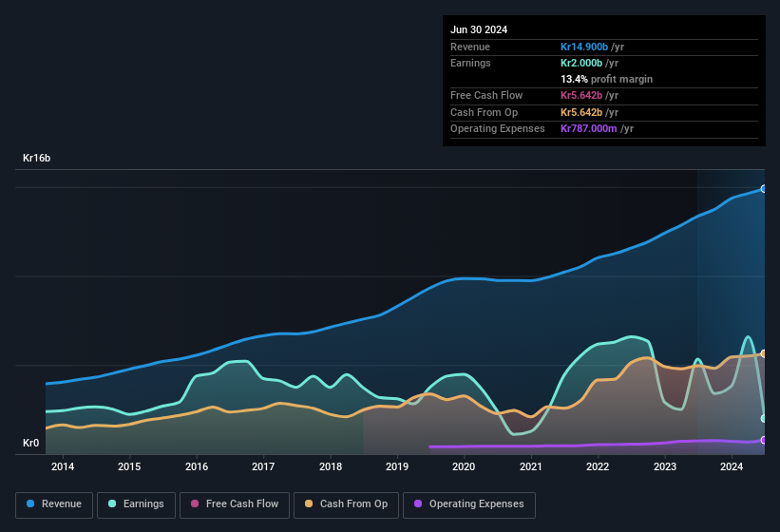Click the Cash From Op endpoint marker
This screenshot has height=532, width=780.
(x=764, y=353)
